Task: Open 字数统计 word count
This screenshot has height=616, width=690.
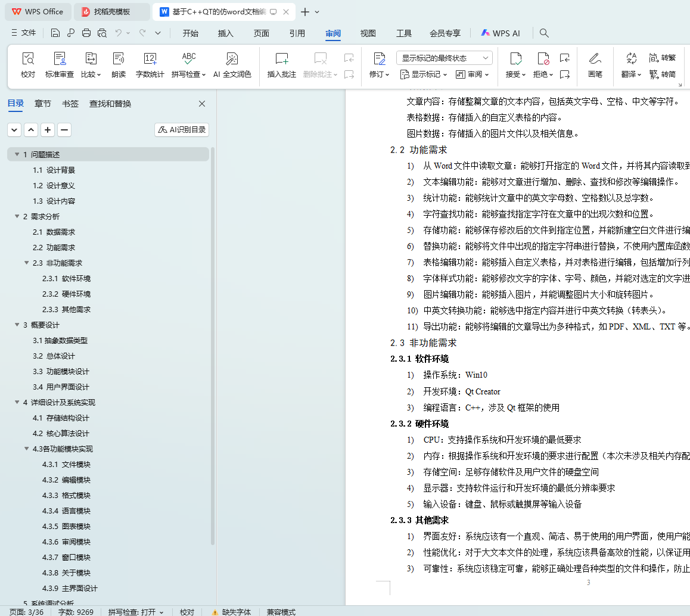Action: click(x=150, y=65)
